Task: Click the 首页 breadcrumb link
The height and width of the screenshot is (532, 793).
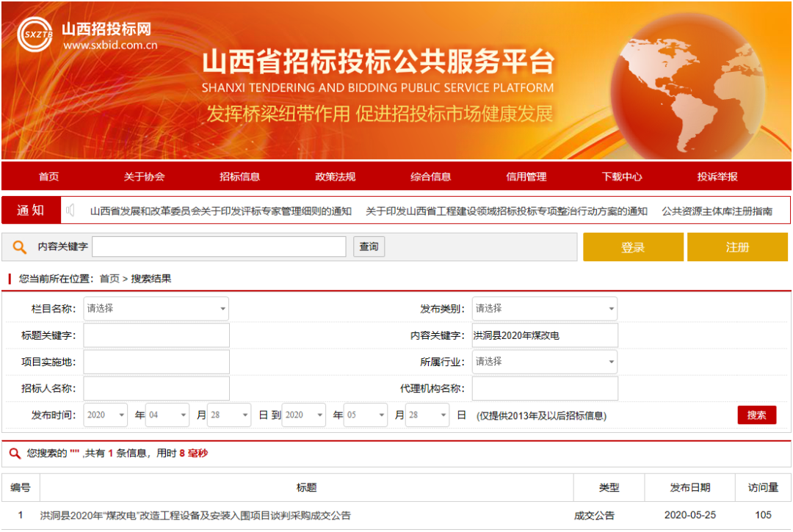Action: (109, 279)
